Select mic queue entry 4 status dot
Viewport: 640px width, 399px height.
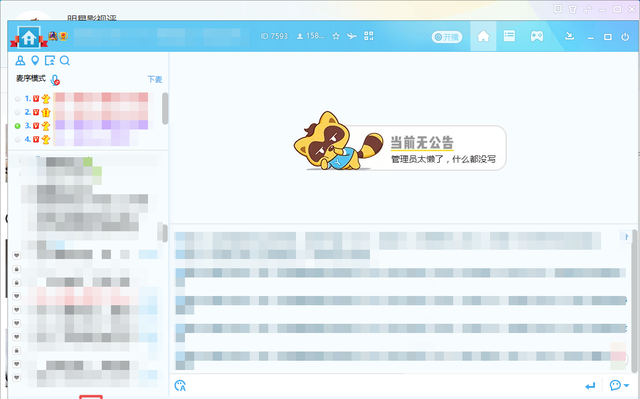click(x=18, y=140)
